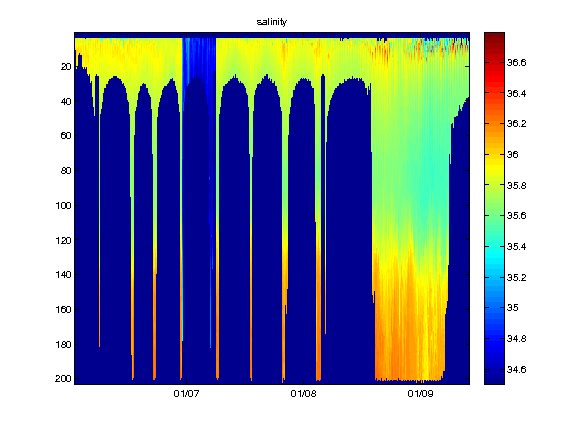The width and height of the screenshot is (576, 432).
Task: Click the 60 depth tick label
Action: point(66,136)
